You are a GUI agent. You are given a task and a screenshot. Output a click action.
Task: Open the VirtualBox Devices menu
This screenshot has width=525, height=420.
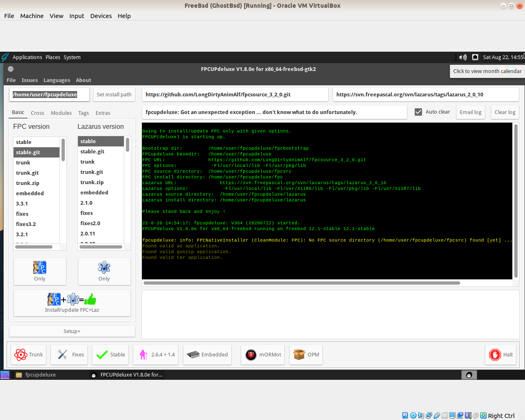[x=101, y=16]
